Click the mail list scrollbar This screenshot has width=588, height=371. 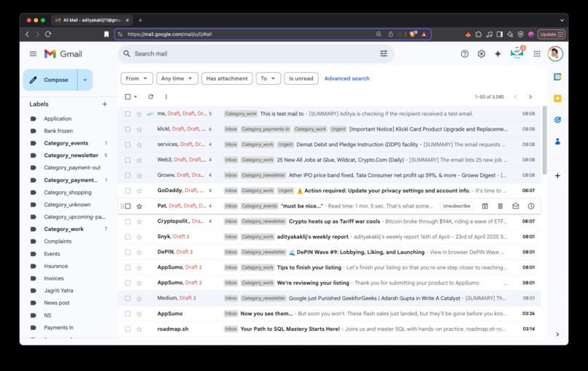click(544, 140)
